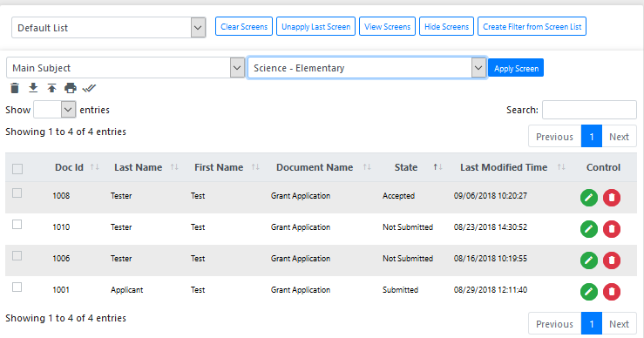Screen dimensions: 644x338
Task: Click the Apply Screen button
Action: pos(516,68)
